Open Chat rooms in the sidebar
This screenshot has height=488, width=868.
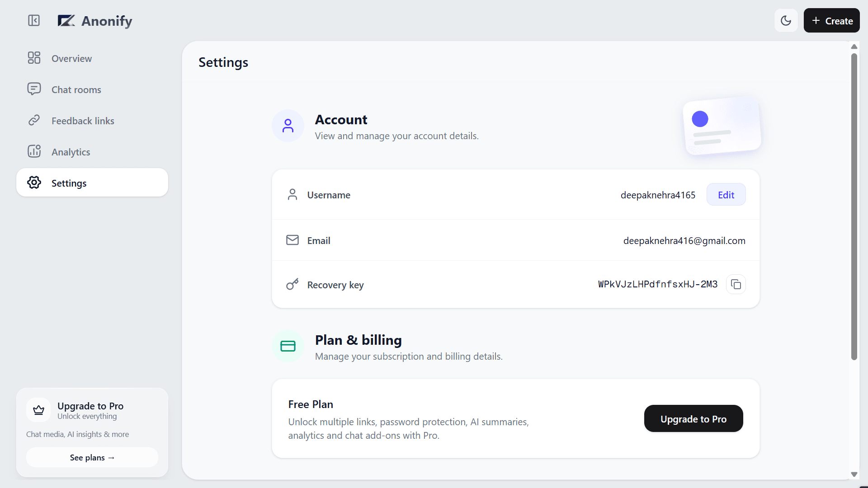tap(92, 89)
